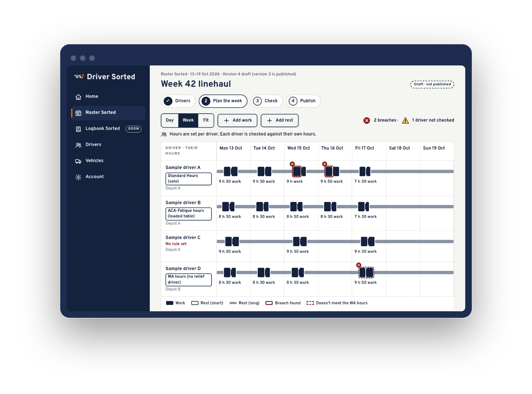Click the plus icon on Add rest
This screenshot has width=532, height=394.
(x=270, y=121)
